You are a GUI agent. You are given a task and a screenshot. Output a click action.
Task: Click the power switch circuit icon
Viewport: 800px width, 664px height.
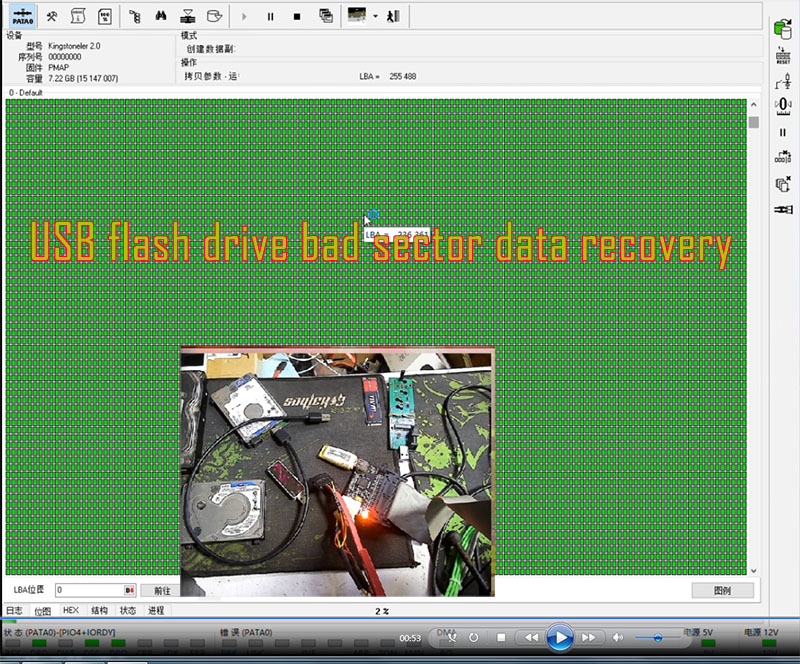click(x=783, y=81)
